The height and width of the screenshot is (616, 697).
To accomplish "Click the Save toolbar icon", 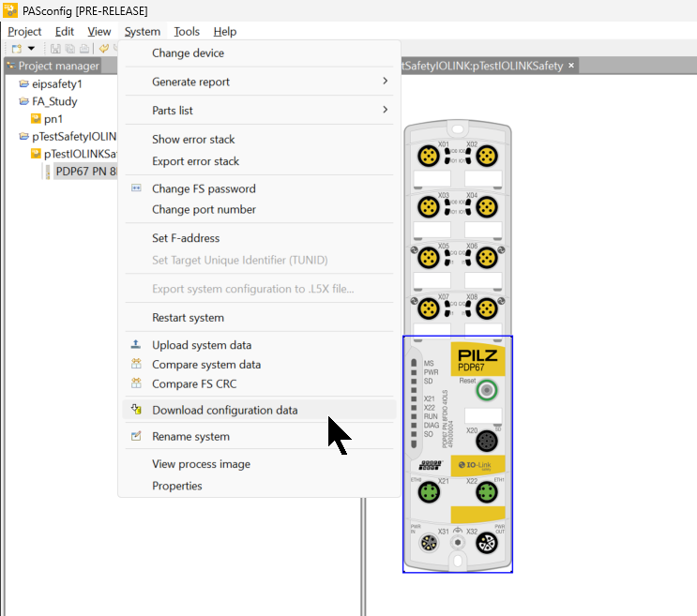I will (55, 49).
